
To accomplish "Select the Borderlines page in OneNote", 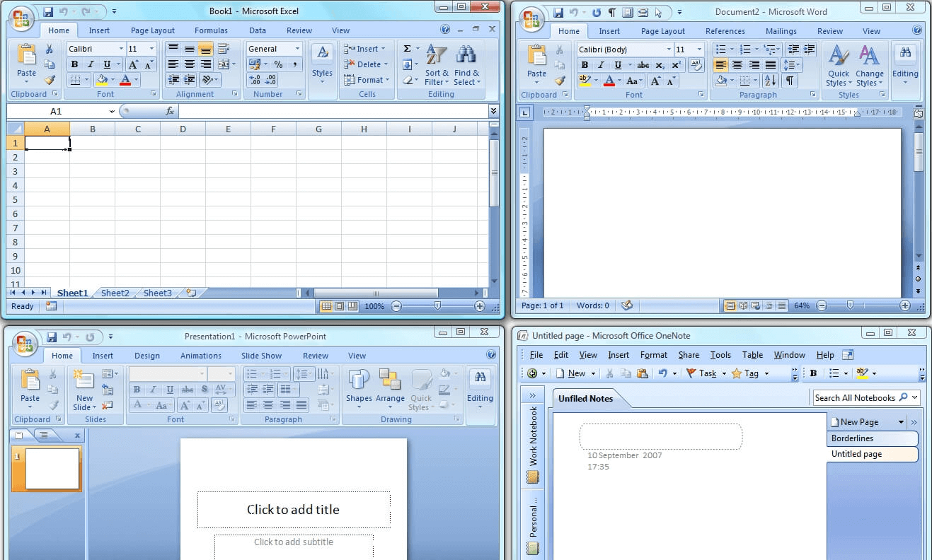I will pyautogui.click(x=872, y=438).
